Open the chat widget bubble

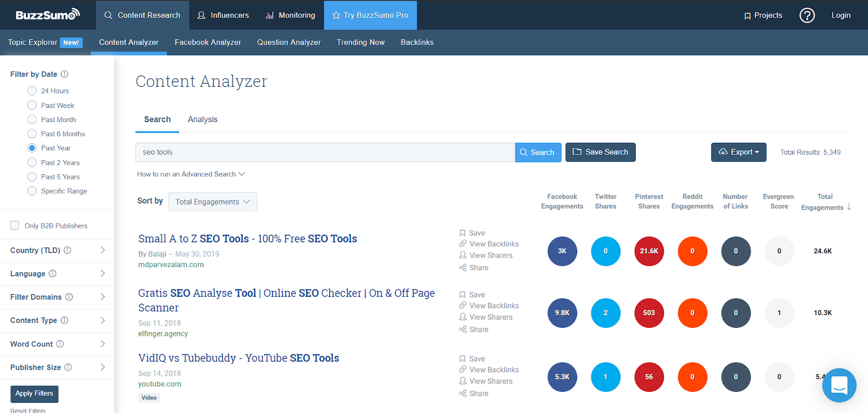tap(839, 385)
